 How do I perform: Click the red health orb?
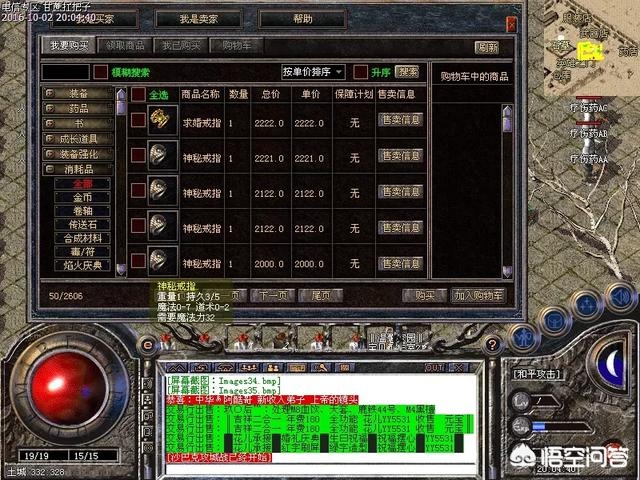[x=68, y=388]
